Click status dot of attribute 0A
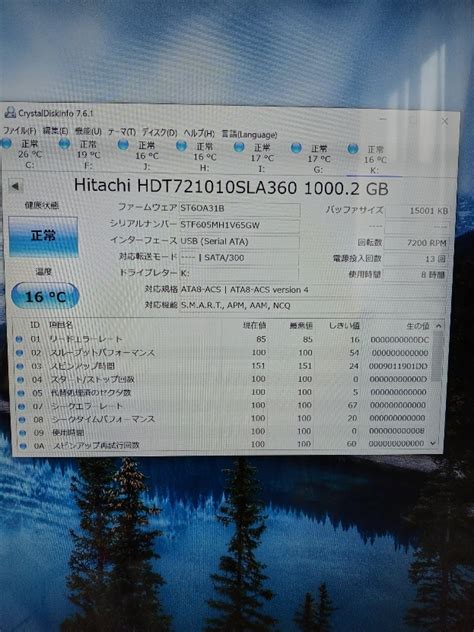 (23, 446)
